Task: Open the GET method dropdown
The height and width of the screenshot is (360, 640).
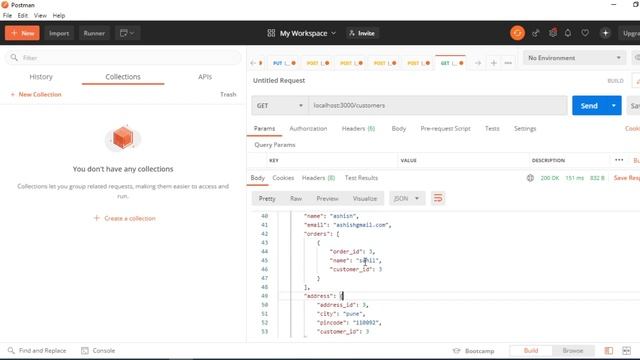Action: pos(279,106)
